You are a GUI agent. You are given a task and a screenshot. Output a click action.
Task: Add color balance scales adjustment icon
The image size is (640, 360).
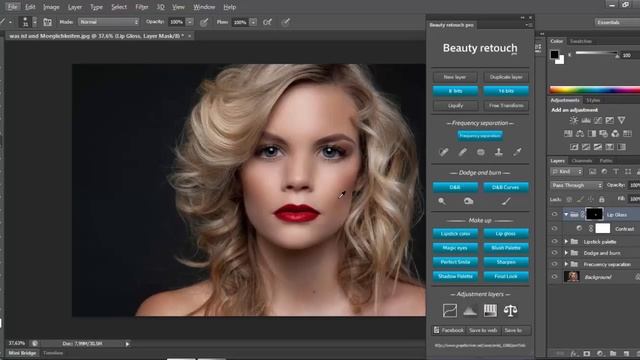click(510, 311)
